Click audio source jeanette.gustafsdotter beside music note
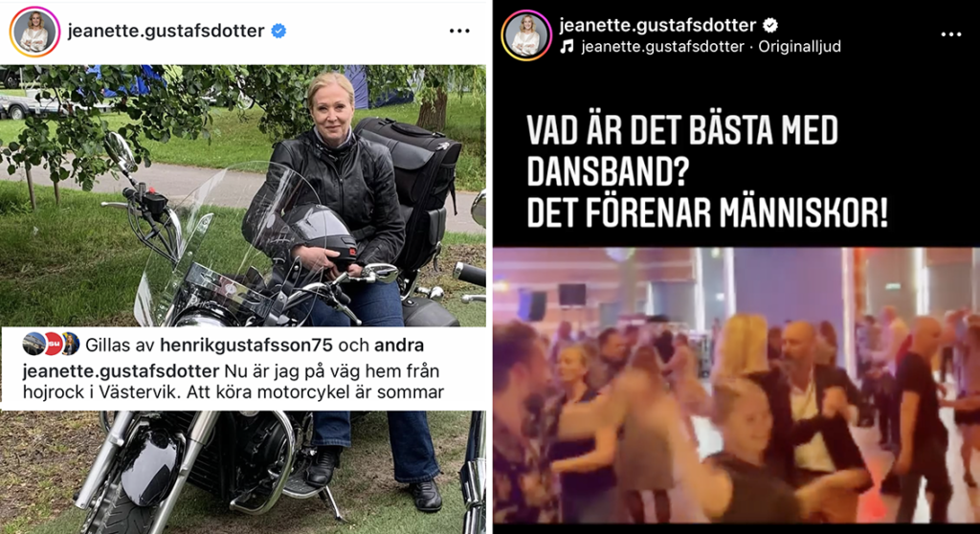Viewport: 980px width, 534px height. coord(662,46)
